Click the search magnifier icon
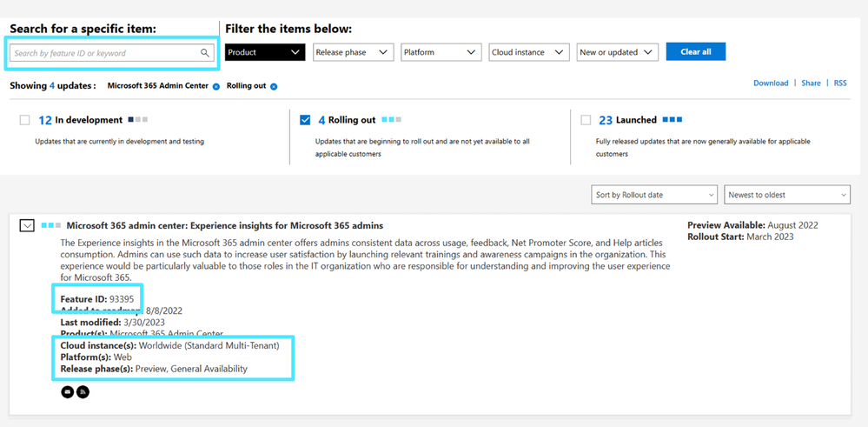Image resolution: width=868 pixels, height=427 pixels. point(205,53)
